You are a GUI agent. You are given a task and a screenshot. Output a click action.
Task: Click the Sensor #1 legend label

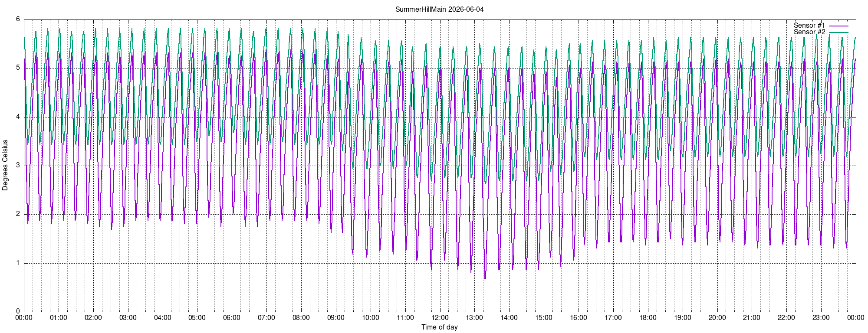809,26
